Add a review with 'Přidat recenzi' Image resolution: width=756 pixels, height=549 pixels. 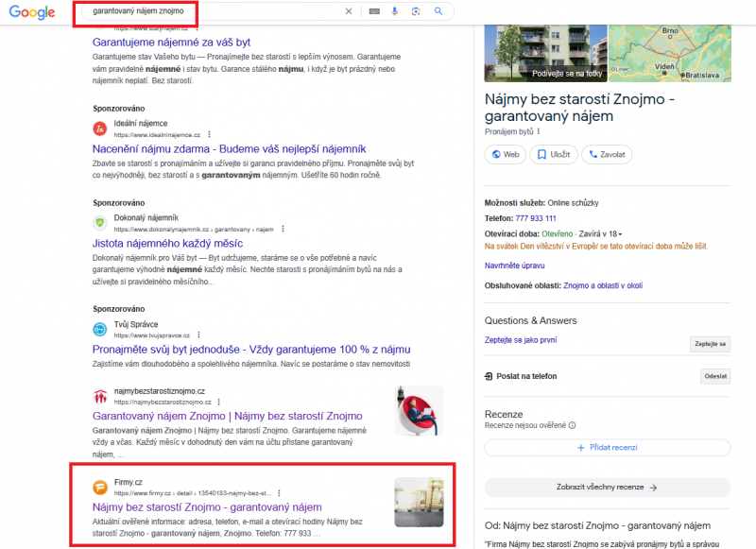608,448
